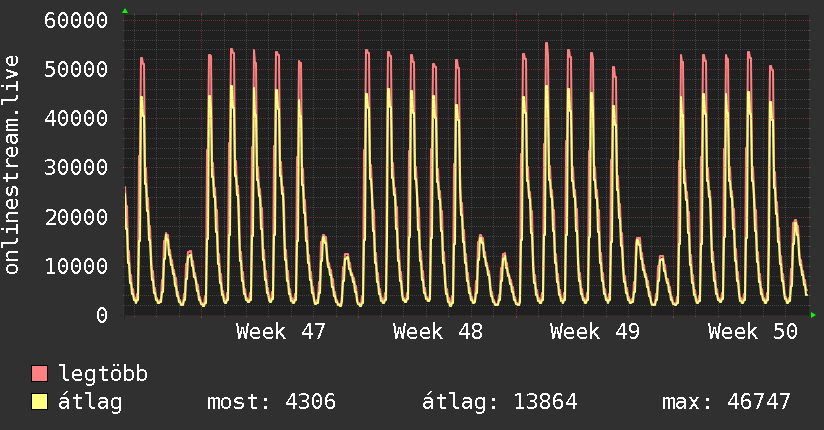Click the 50000 y-axis label
824x430 pixels.
tap(76, 69)
